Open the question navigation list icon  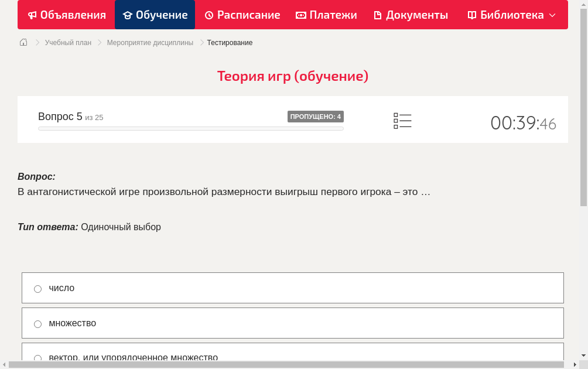402,120
